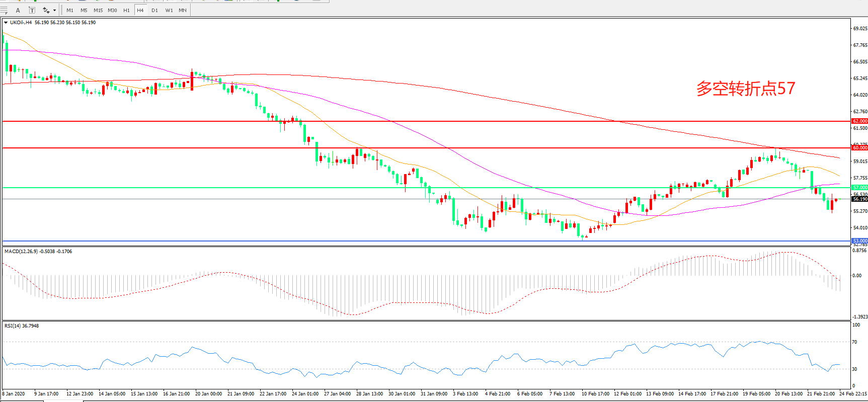This screenshot has width=868, height=402.
Task: Change to W1 weekly timeframe
Action: pyautogui.click(x=169, y=10)
